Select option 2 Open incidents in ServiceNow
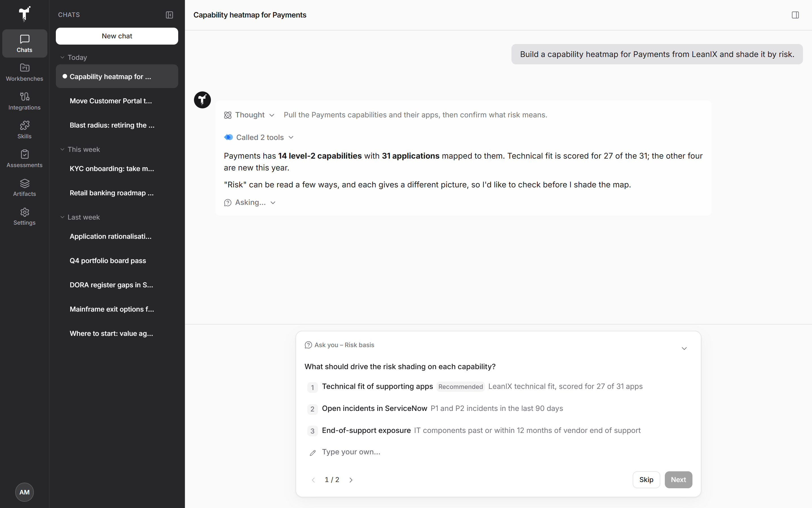Screen dimensions: 812x508 (x=498, y=409)
